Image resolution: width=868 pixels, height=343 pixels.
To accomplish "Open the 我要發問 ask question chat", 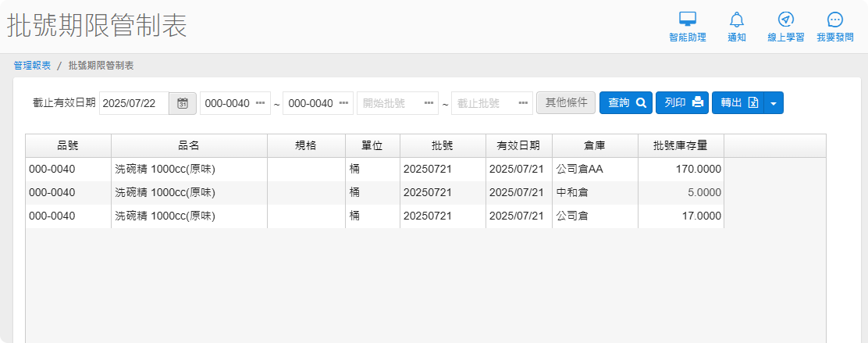I will tap(834, 27).
